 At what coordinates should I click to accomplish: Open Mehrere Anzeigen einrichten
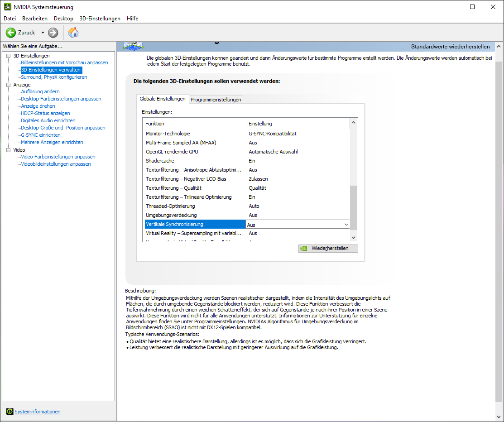coord(52,142)
